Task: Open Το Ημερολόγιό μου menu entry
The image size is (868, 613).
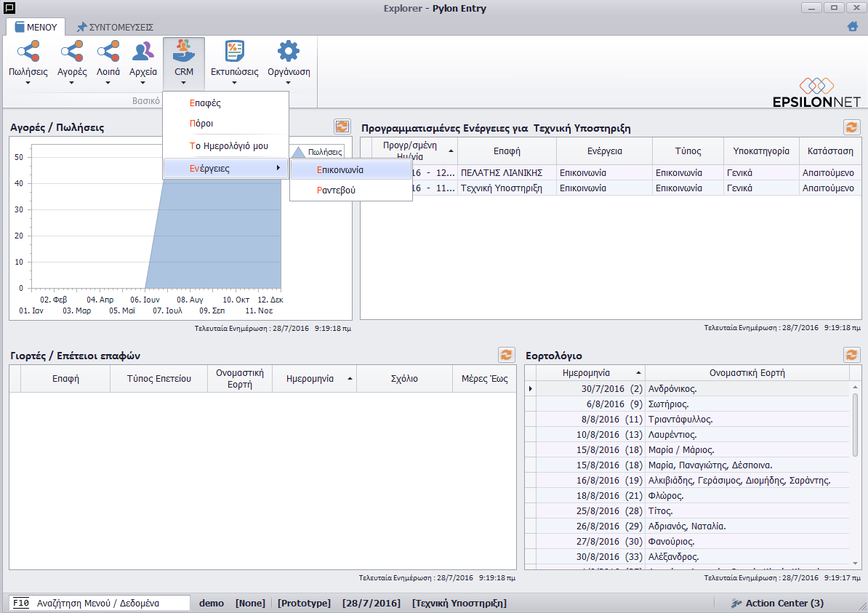Action: click(226, 146)
